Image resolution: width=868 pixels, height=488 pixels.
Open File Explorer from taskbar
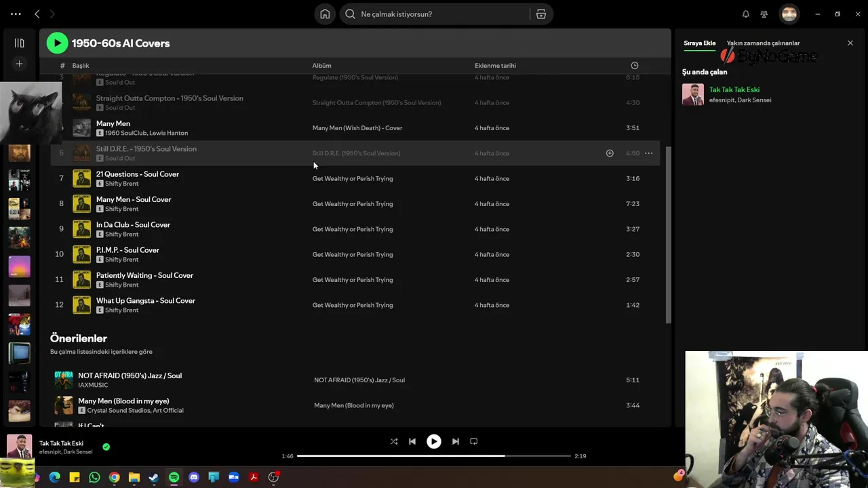pyautogui.click(x=134, y=477)
